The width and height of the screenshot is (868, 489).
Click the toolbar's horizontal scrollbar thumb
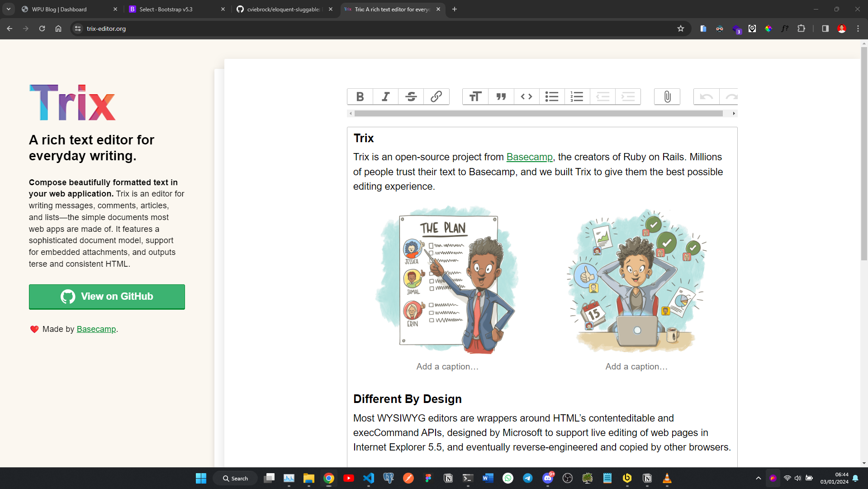click(538, 114)
